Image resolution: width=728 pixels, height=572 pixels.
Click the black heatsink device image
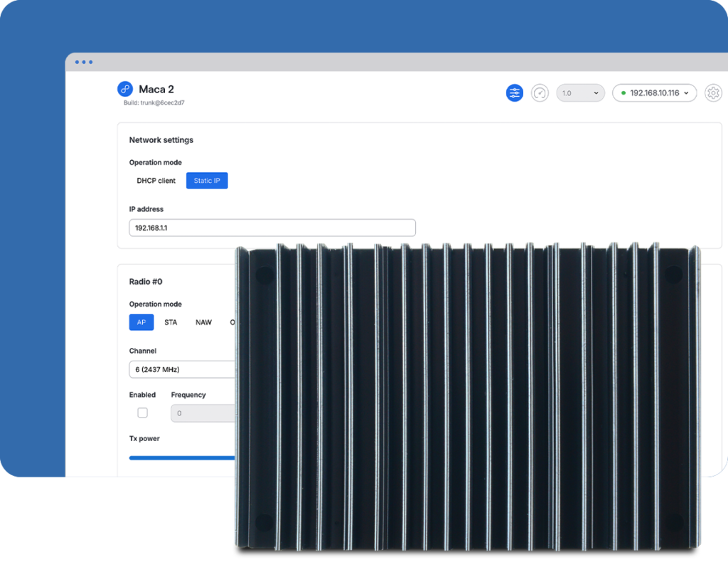[x=467, y=397]
